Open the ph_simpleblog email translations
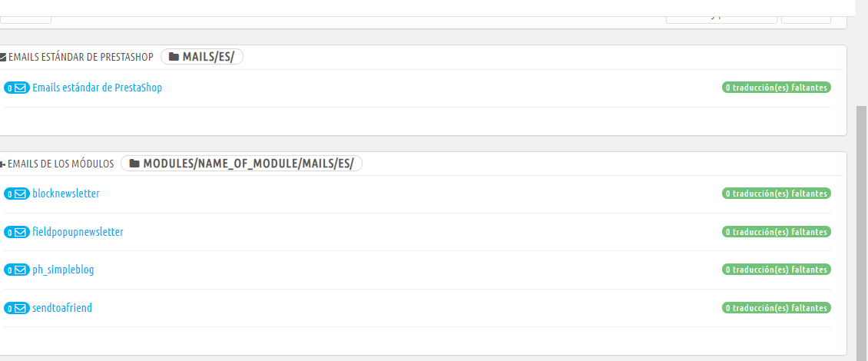This screenshot has height=361, width=868. point(63,270)
